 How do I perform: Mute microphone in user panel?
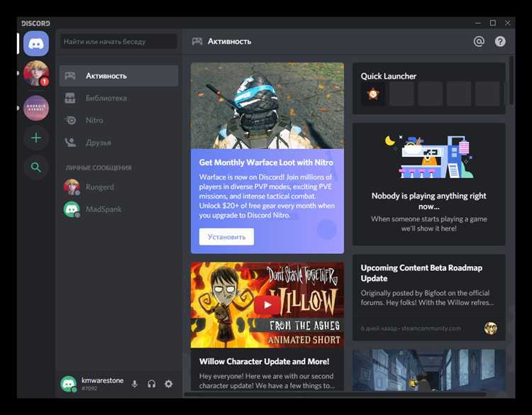(134, 384)
